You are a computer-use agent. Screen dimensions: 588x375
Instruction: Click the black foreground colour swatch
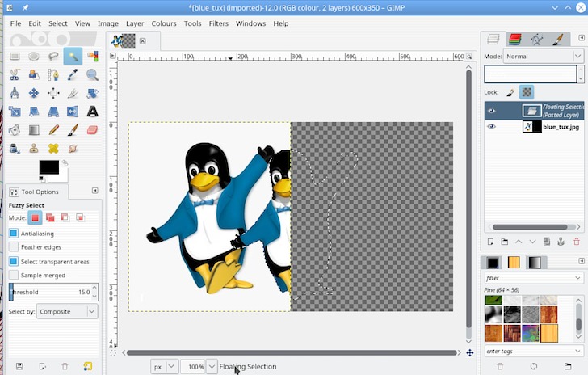(x=48, y=167)
